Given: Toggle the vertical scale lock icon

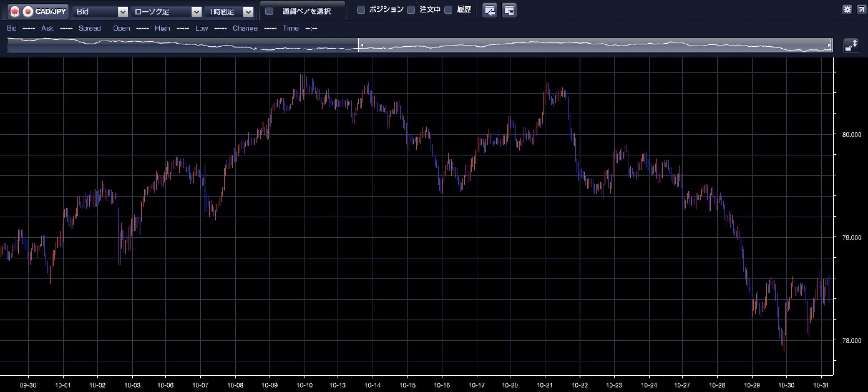Looking at the screenshot, I should pyautogui.click(x=851, y=45).
